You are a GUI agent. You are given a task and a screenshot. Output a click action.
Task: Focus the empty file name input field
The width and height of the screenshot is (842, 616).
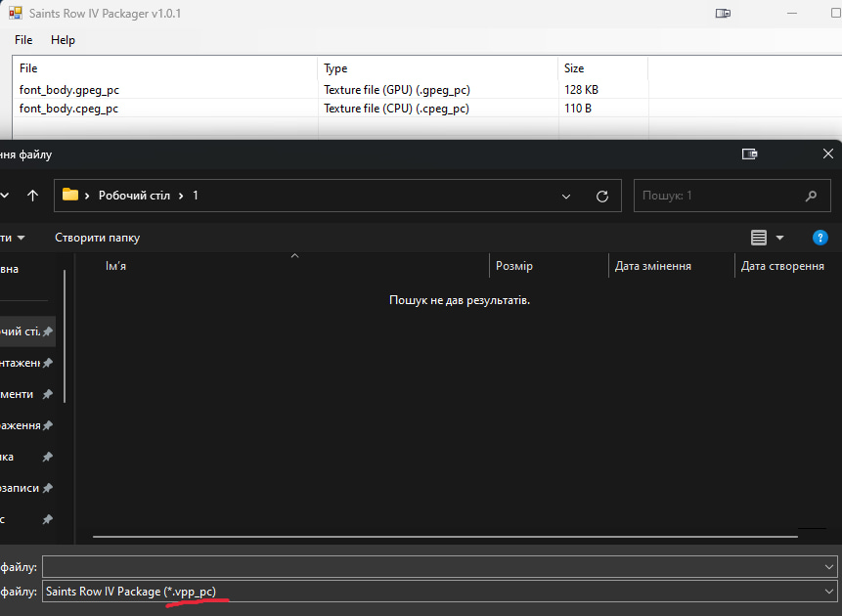440,566
